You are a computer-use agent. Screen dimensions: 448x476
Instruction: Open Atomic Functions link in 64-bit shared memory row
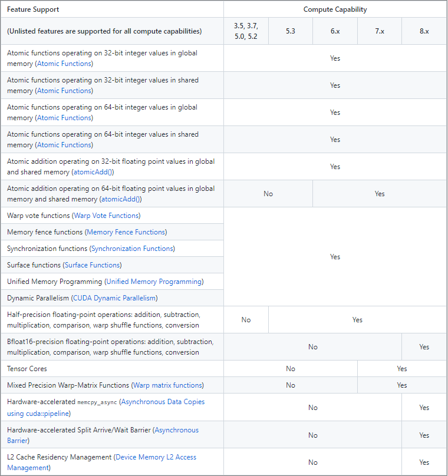coord(64,145)
